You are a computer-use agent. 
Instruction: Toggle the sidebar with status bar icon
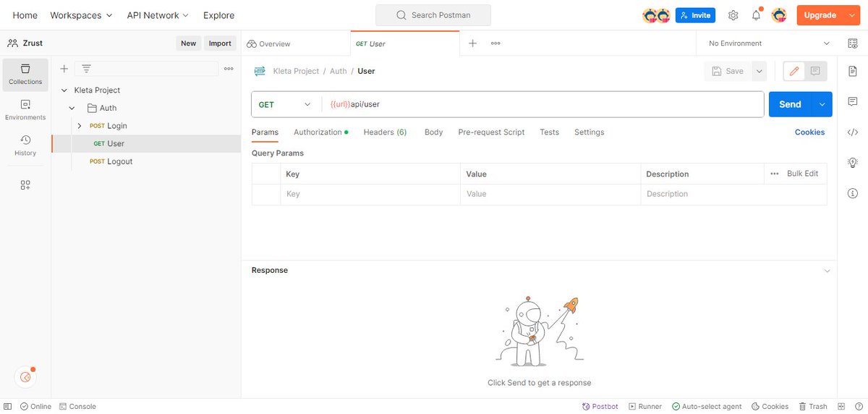point(8,407)
